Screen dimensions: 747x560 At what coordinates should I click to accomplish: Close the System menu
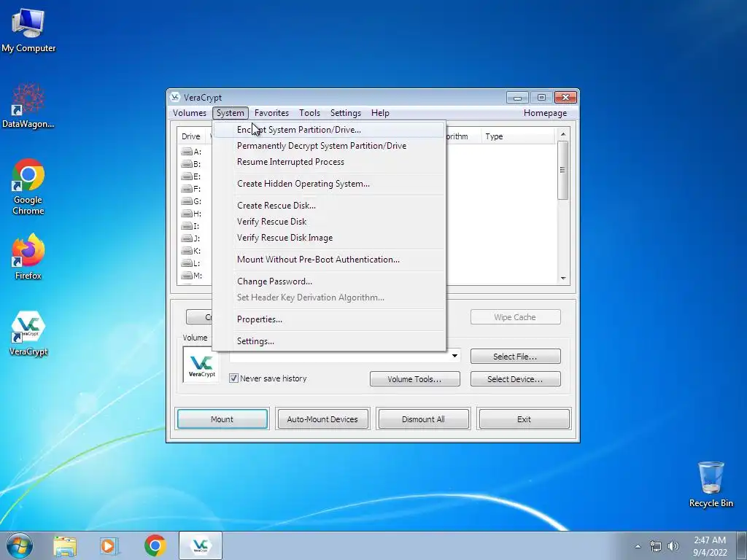pos(230,113)
